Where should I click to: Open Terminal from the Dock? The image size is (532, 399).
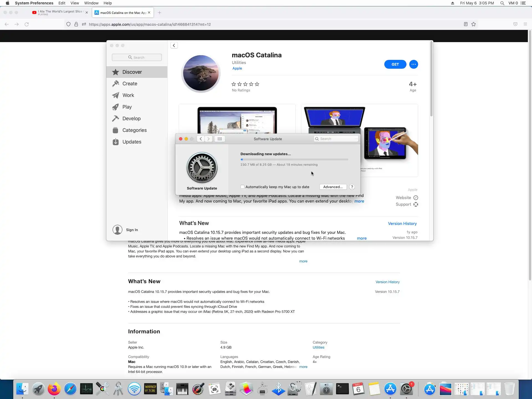(x=342, y=389)
